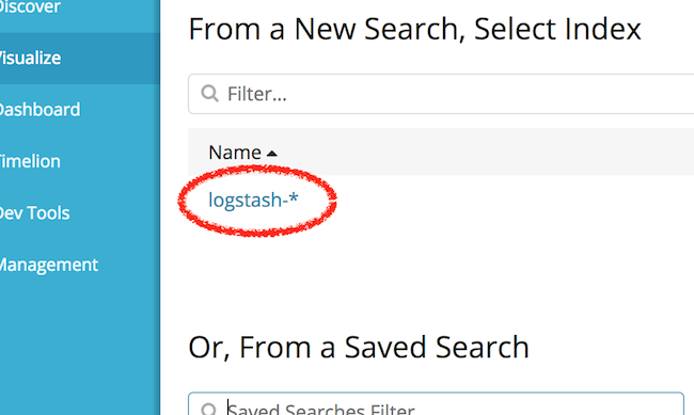
Task: Click empty header area right of Name
Action: (x=480, y=153)
